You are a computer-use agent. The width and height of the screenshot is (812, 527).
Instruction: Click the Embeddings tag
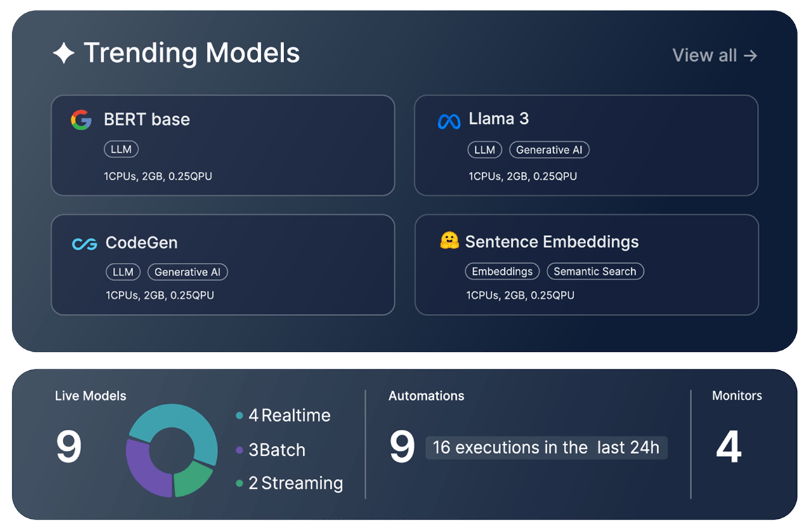pos(502,271)
